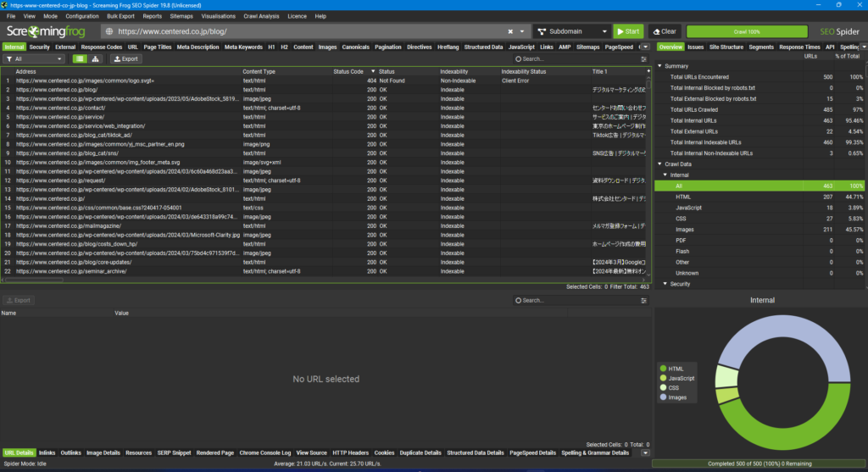Select the logo.svgt 404 Not Found row
The height and width of the screenshot is (472, 868).
tap(324, 81)
